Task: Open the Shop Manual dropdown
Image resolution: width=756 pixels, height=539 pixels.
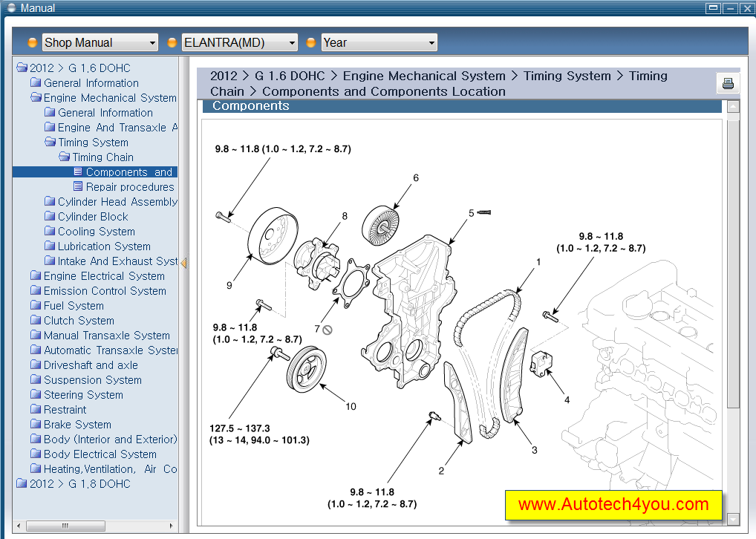Action: point(100,42)
